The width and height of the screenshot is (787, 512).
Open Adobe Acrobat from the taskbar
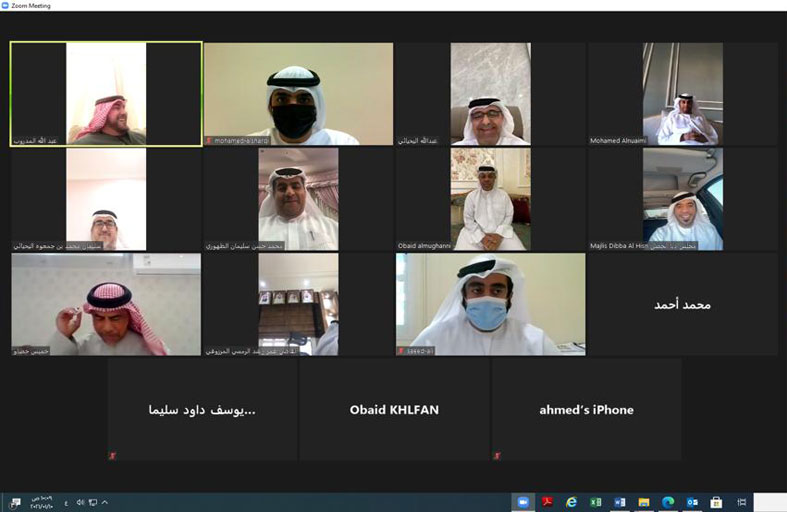[x=547, y=502]
